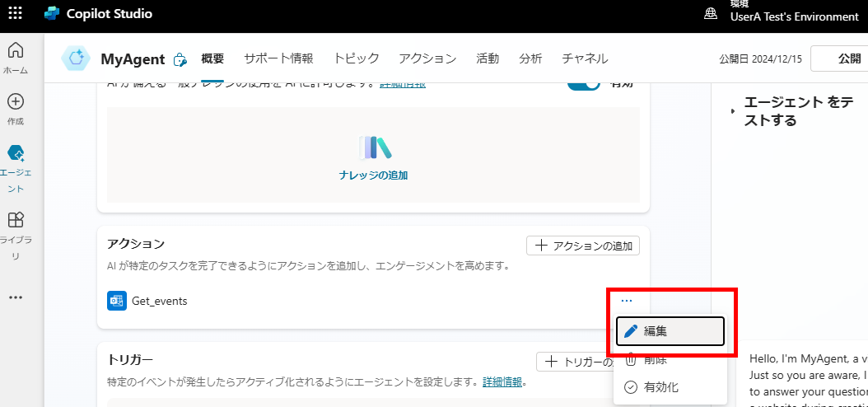Open the sidebar more options ellipsis

[x=15, y=297]
